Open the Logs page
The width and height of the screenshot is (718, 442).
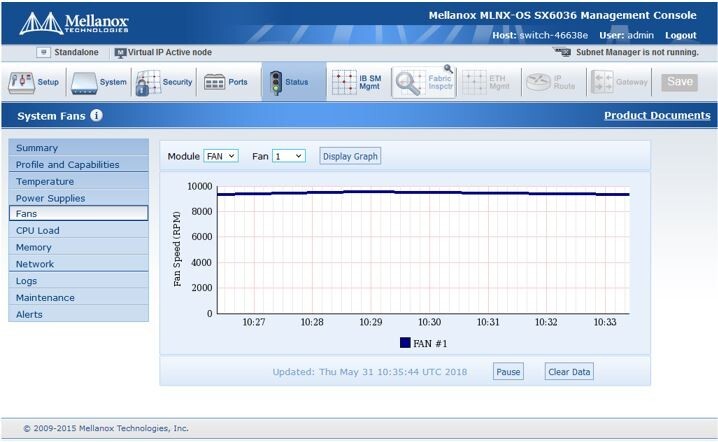[x=78, y=281]
